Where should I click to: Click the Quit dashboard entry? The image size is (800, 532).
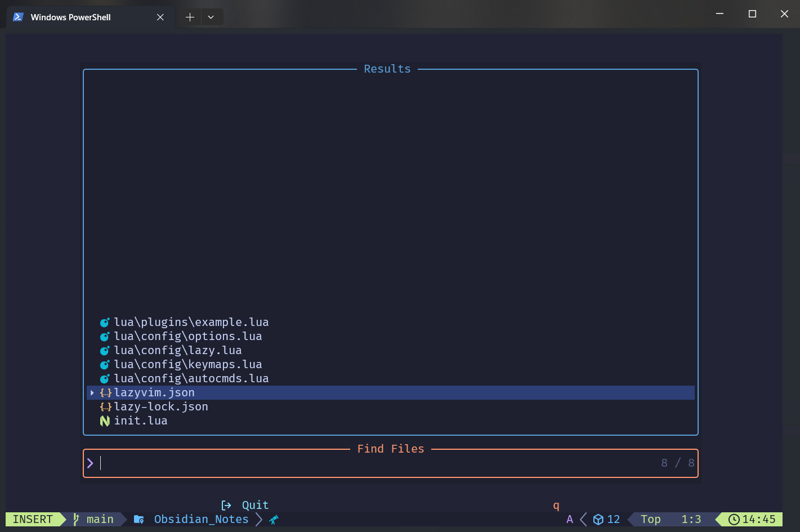(x=255, y=506)
